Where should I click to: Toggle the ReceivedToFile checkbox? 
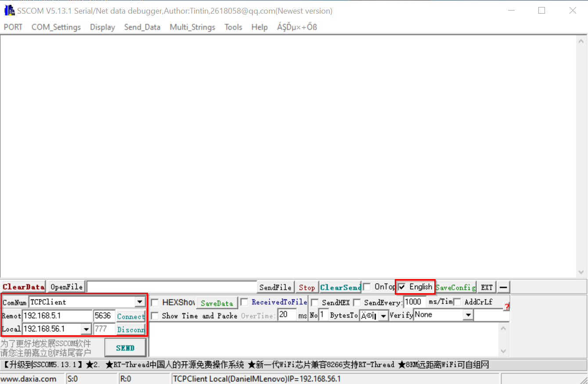coord(244,302)
